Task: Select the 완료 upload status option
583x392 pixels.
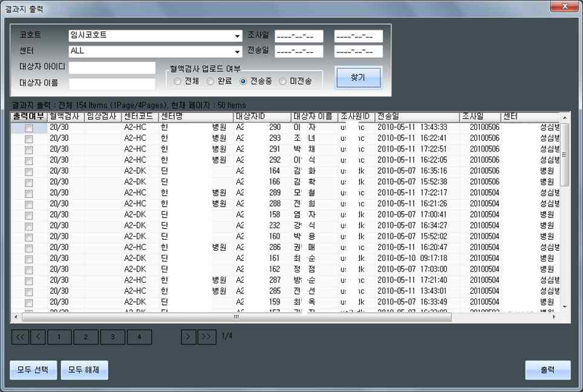Action: [x=210, y=82]
